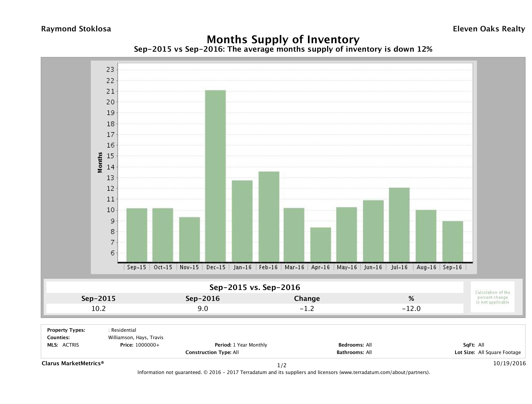Click the Months Supply of Inventory title

[x=283, y=39]
